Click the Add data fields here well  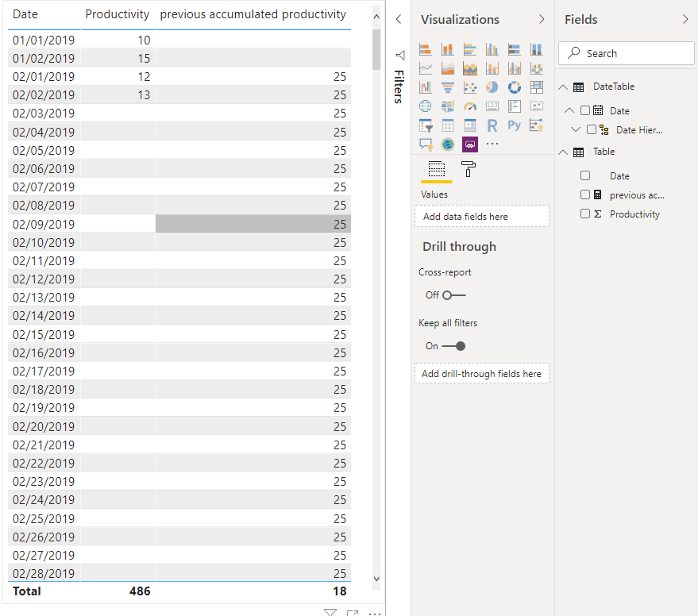[482, 216]
